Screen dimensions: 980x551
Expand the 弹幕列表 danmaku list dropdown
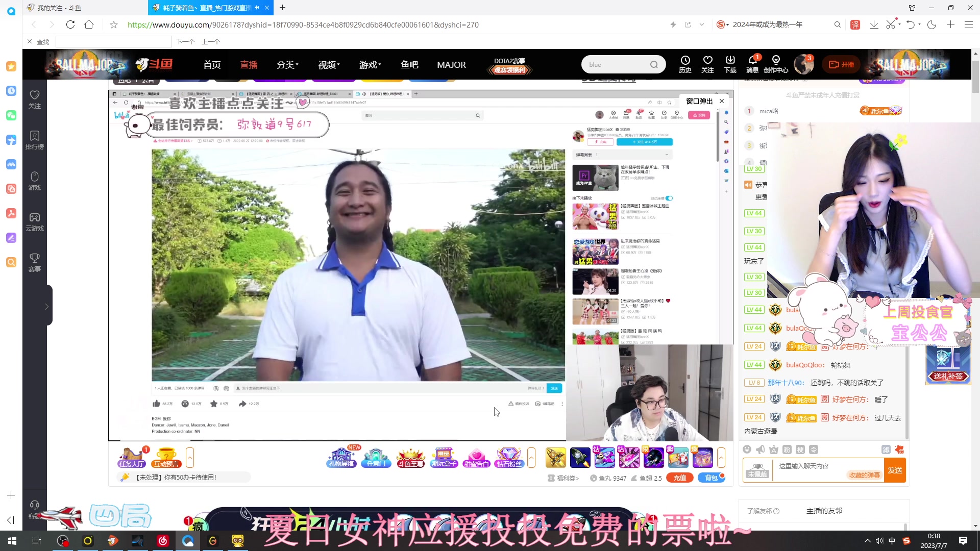pos(666,155)
